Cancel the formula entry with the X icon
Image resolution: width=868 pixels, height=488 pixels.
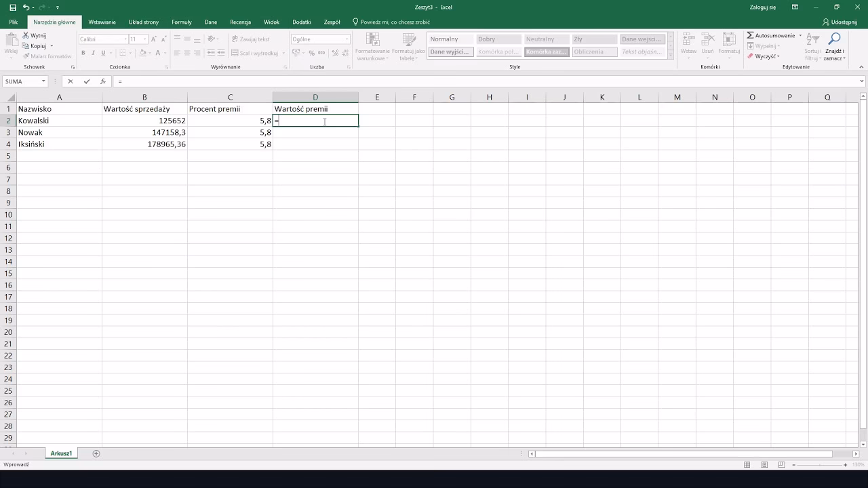(70, 81)
